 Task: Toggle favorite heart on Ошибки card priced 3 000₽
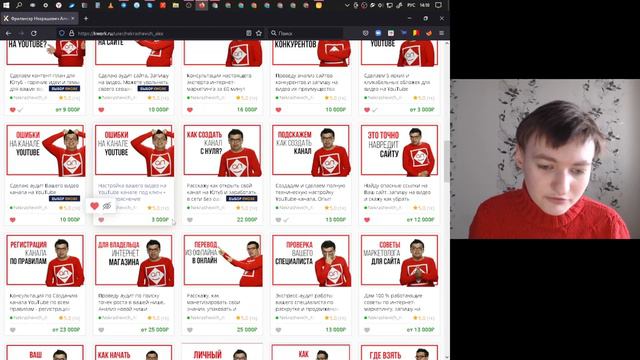[101, 220]
